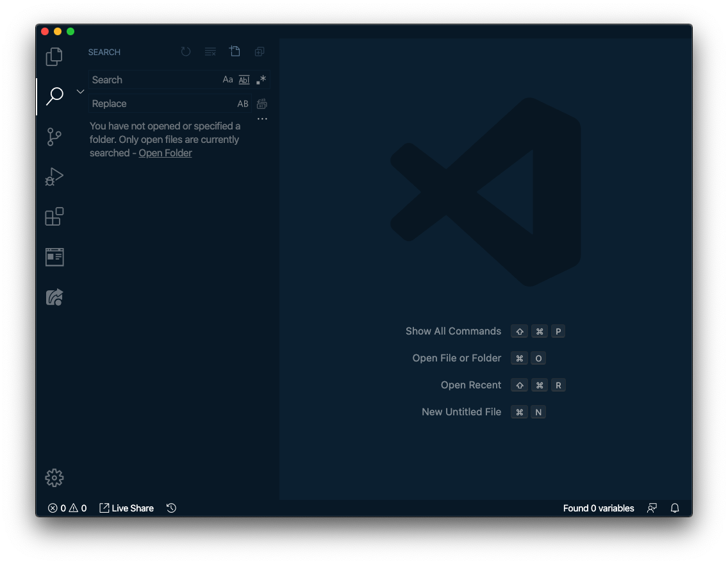The height and width of the screenshot is (564, 728).
Task: Click the 'New Untitled File' label
Action: pos(461,412)
